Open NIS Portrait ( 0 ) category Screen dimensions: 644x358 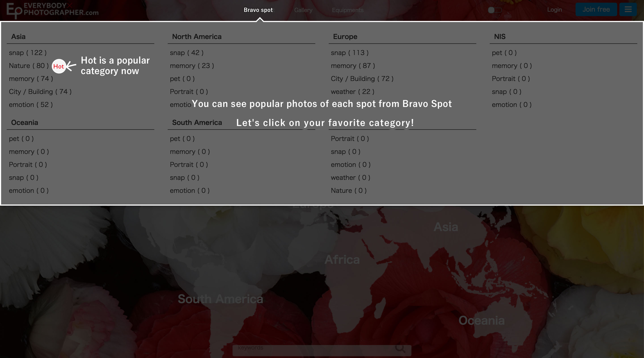(x=511, y=79)
